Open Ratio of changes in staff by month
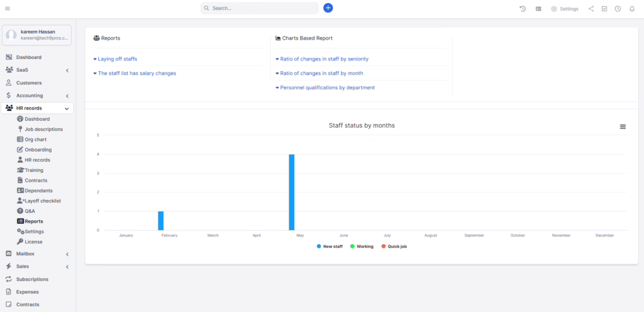Screen dimensions: 644x312 321,74
